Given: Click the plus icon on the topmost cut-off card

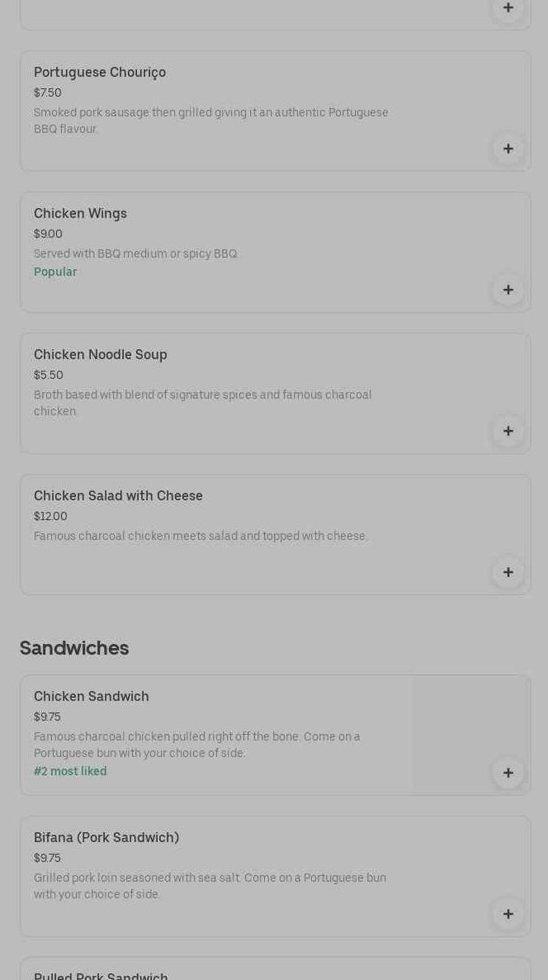Looking at the screenshot, I should (x=508, y=8).
